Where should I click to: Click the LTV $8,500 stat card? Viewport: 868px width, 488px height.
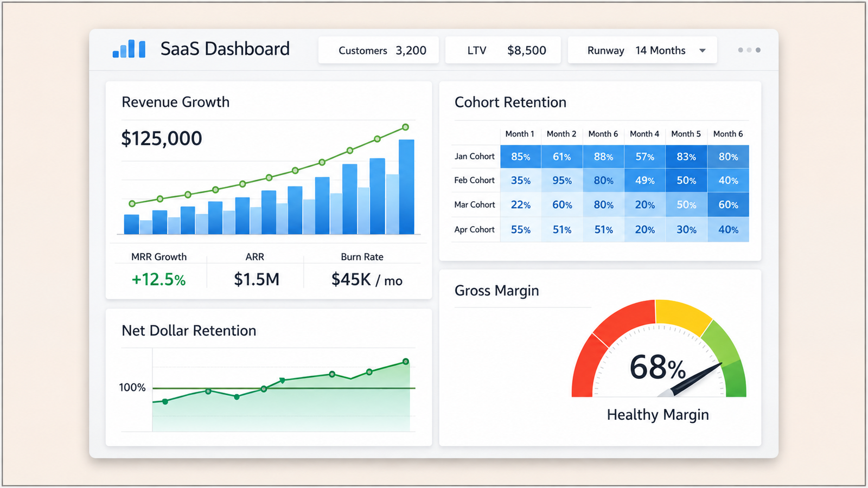(503, 50)
